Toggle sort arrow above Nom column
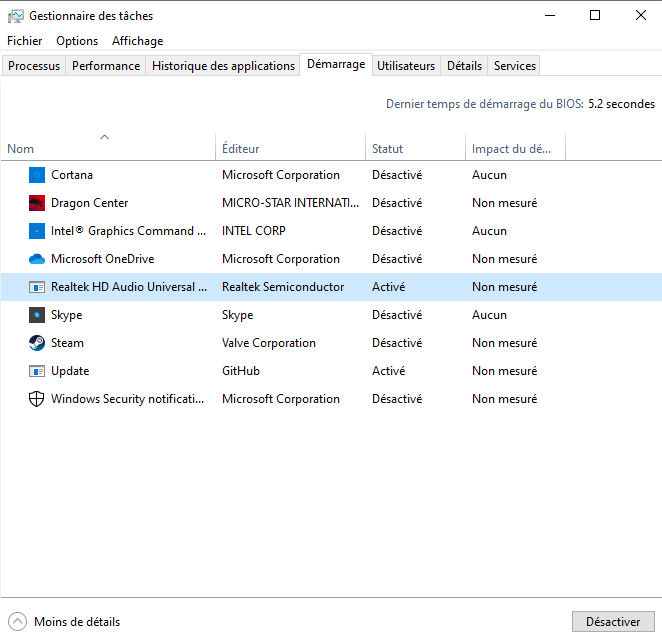Viewport: 662px width, 644px height. [x=104, y=137]
